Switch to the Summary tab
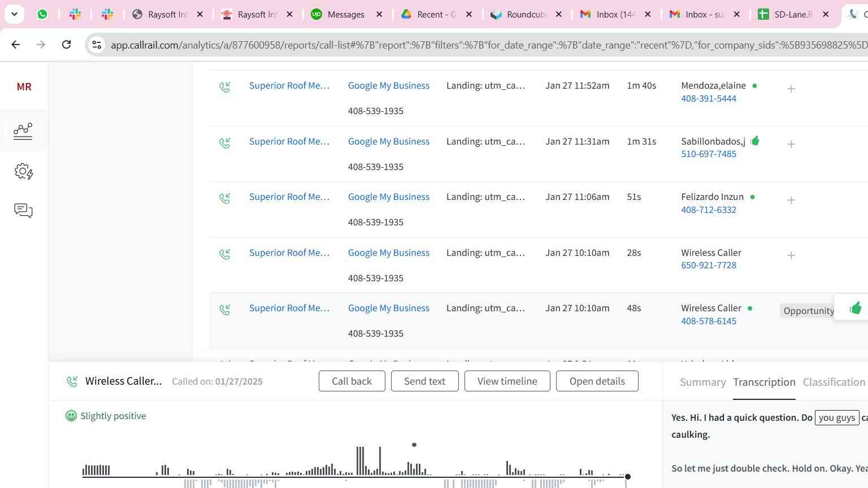This screenshot has width=868, height=488. click(x=702, y=382)
